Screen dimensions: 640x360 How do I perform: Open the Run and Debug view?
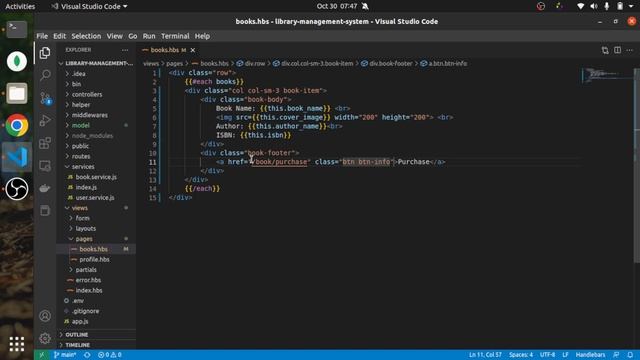45,120
